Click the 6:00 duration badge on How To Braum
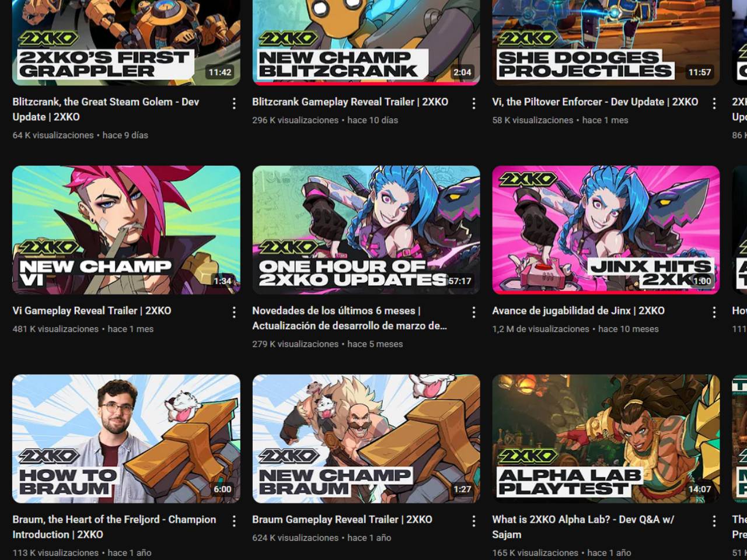This screenshot has width=747, height=560. coord(222,489)
